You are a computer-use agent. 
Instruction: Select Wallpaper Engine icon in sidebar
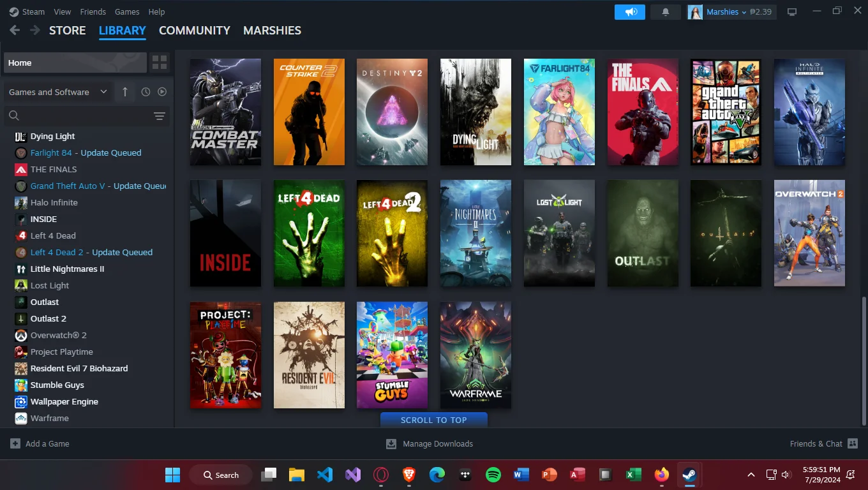tap(20, 401)
